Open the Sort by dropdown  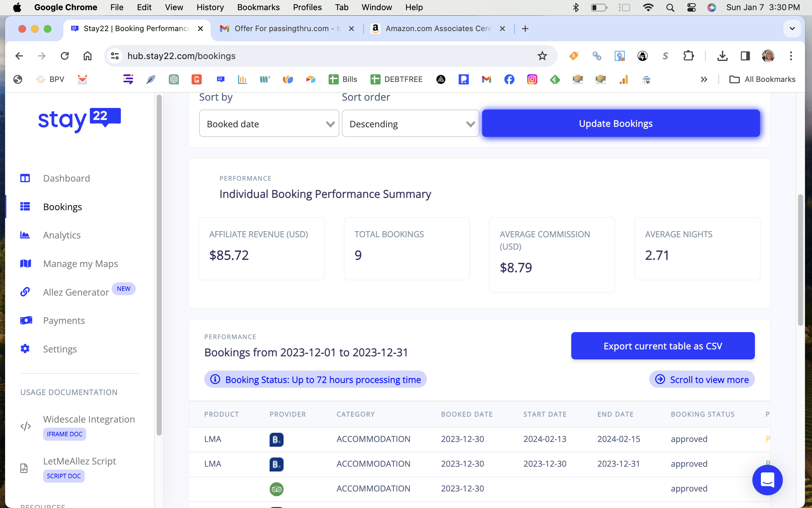pos(269,123)
